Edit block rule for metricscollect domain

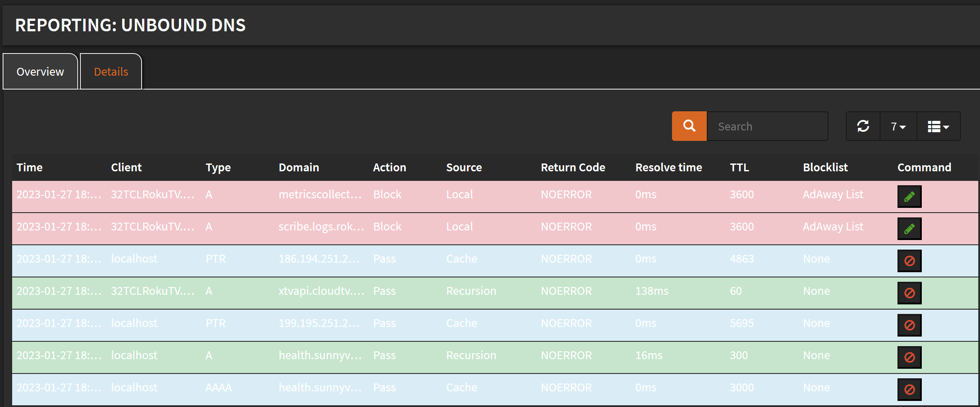pos(909,196)
